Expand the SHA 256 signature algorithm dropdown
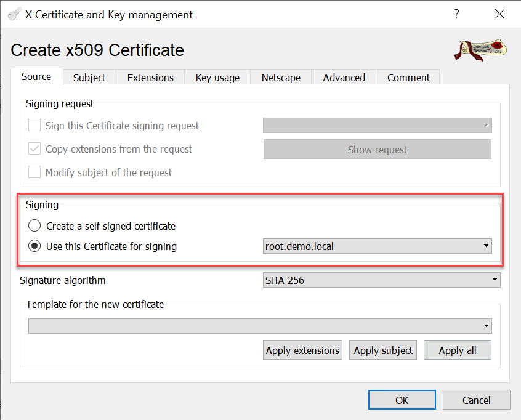 point(381,280)
